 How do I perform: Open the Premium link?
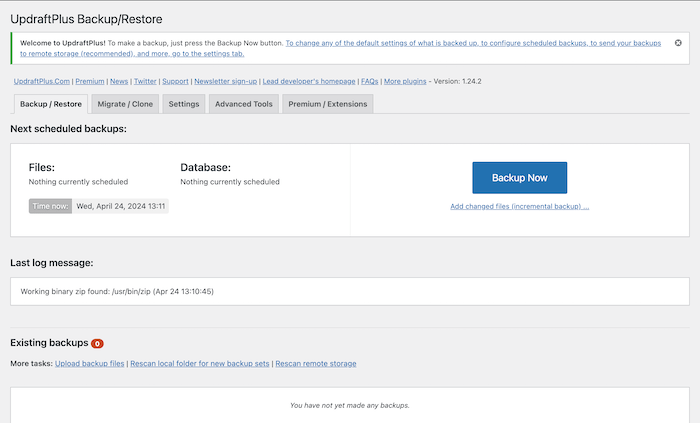tap(90, 81)
